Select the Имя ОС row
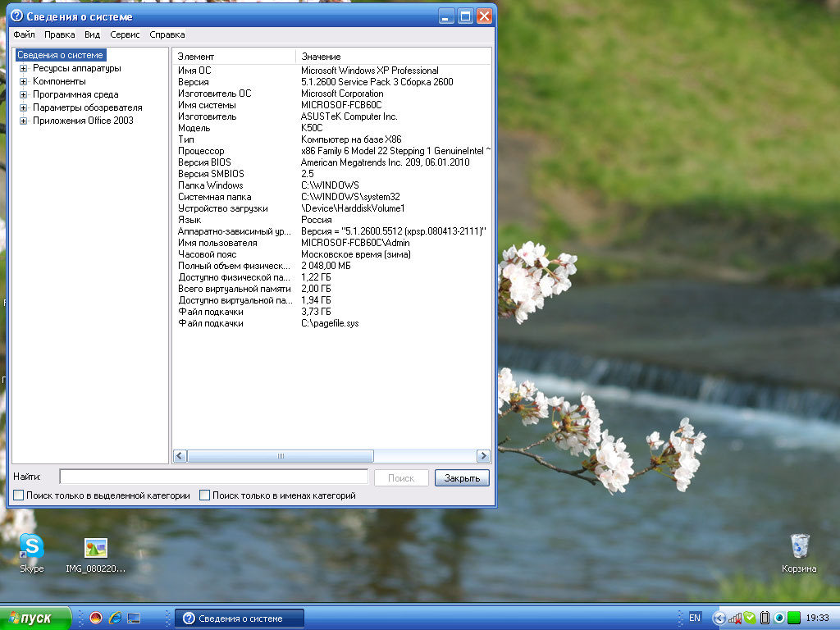Screen dimensions: 840x630 (x=331, y=71)
